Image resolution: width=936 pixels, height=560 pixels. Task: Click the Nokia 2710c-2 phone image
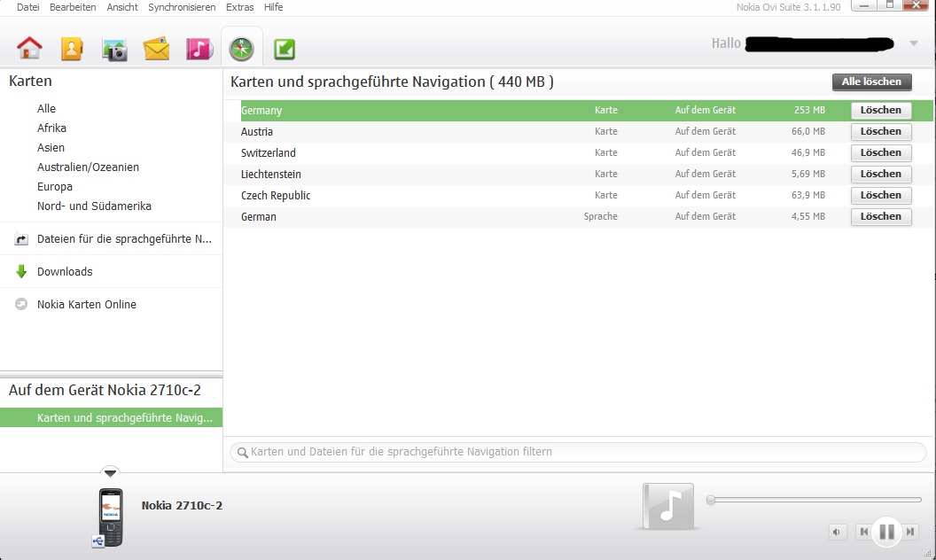click(111, 517)
